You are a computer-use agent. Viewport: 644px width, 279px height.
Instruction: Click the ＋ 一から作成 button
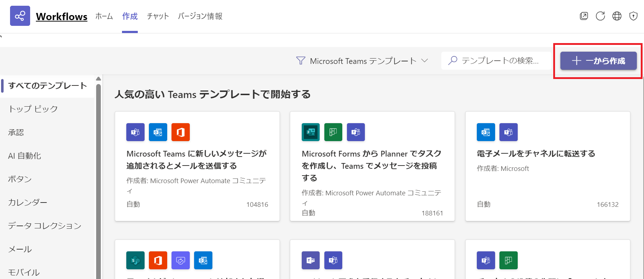[598, 61]
